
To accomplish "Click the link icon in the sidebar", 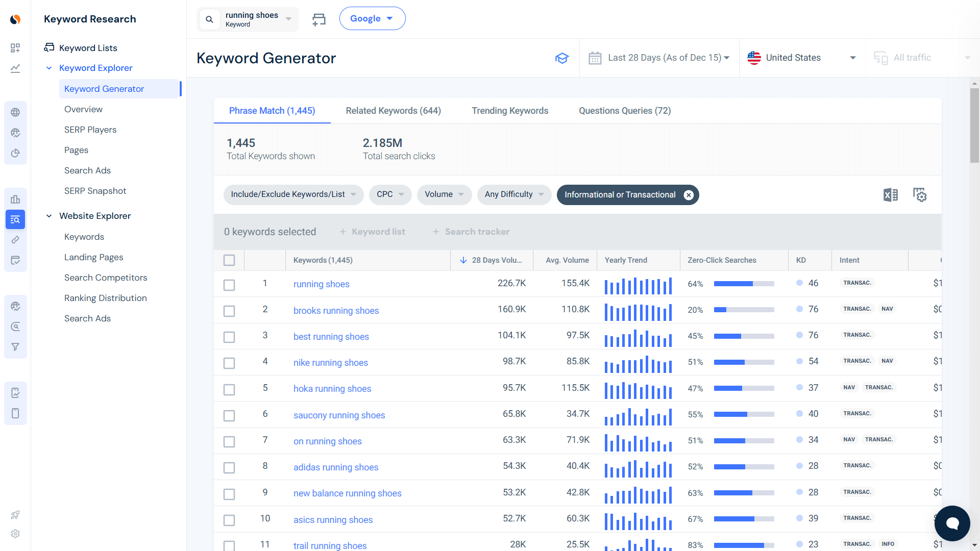I will [x=15, y=240].
